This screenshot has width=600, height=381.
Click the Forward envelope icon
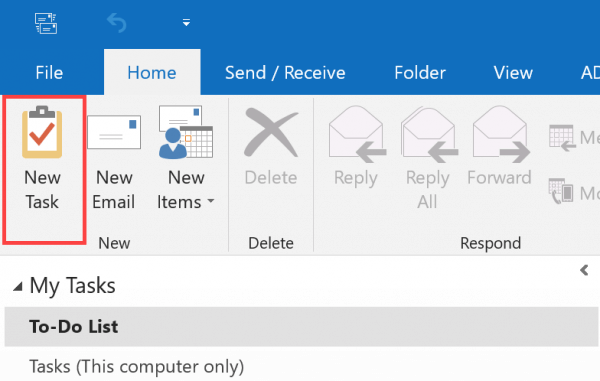[x=501, y=134]
